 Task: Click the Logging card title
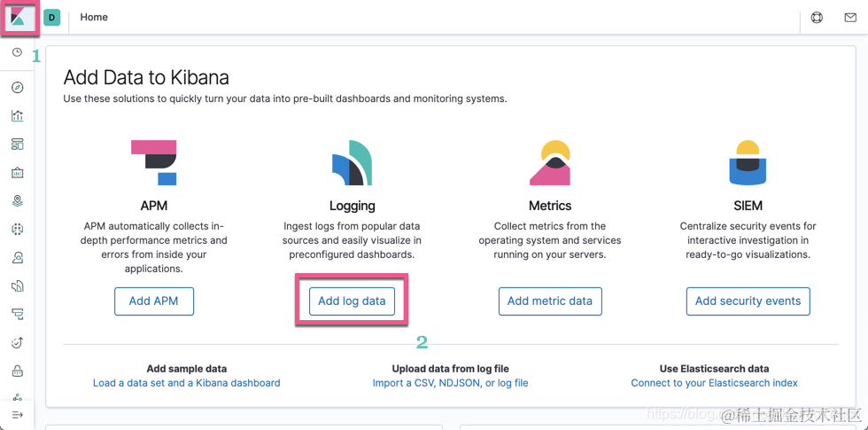tap(353, 206)
